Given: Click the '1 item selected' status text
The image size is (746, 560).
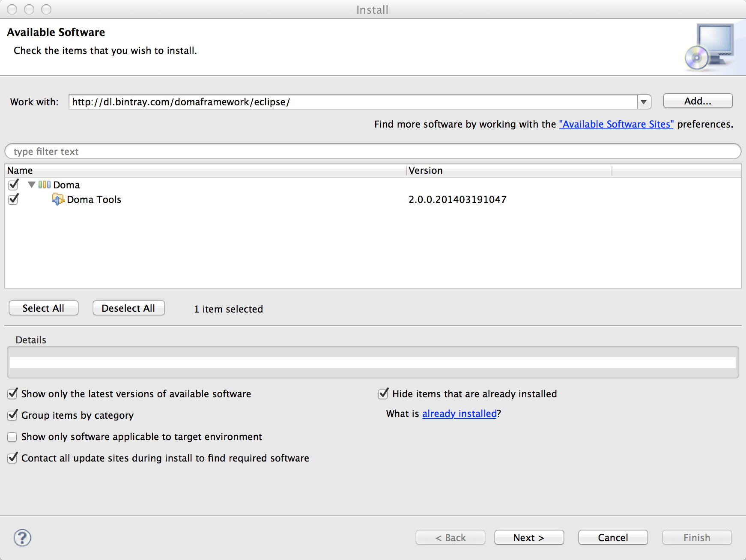Looking at the screenshot, I should [x=228, y=309].
